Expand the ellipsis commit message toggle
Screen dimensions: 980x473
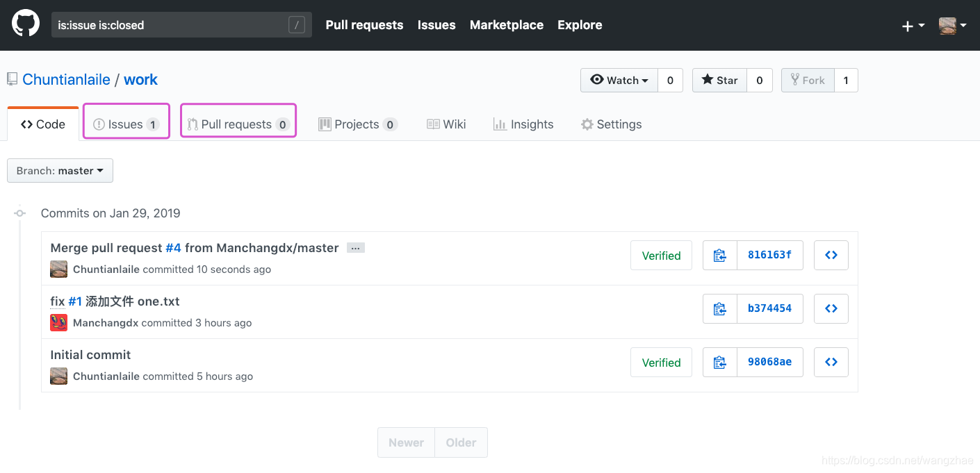point(356,248)
